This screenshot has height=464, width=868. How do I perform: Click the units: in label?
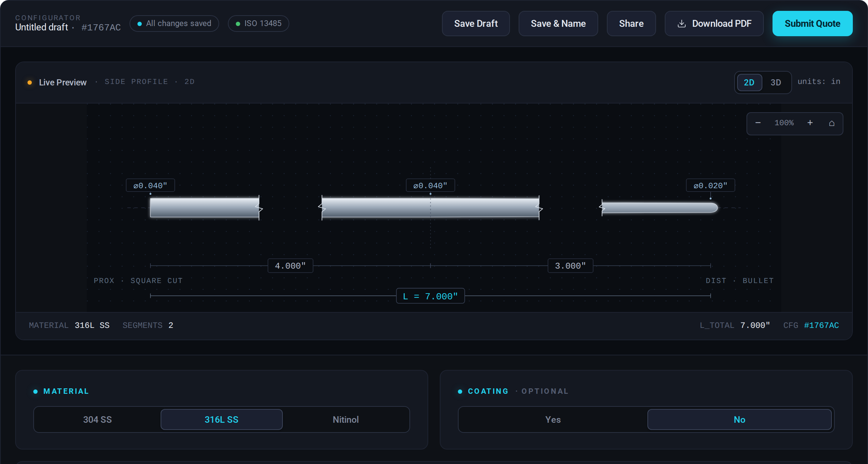(819, 82)
